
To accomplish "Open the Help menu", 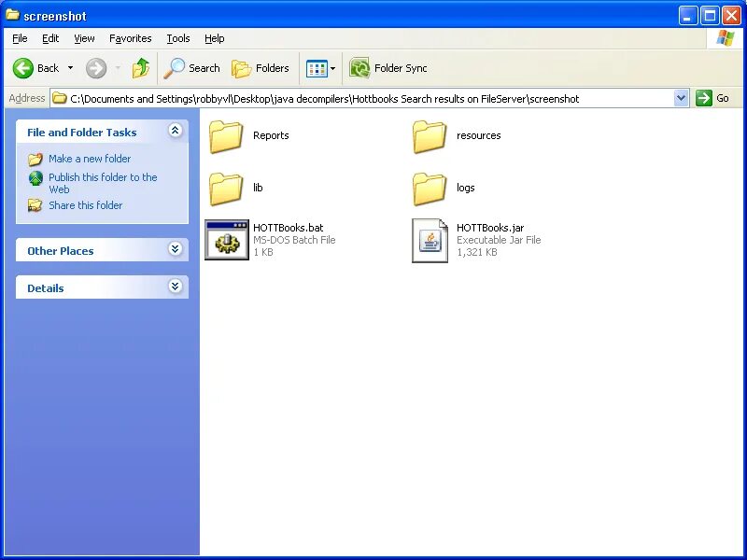I will [x=215, y=38].
